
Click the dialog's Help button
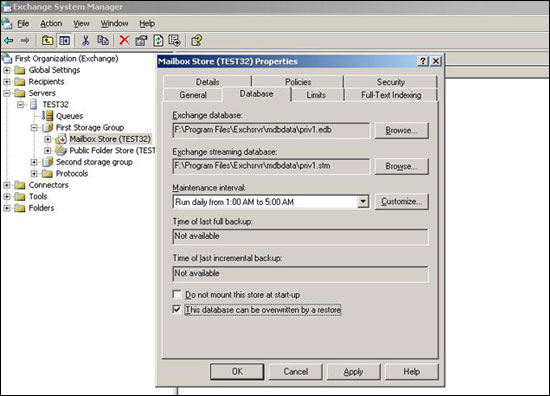411,371
